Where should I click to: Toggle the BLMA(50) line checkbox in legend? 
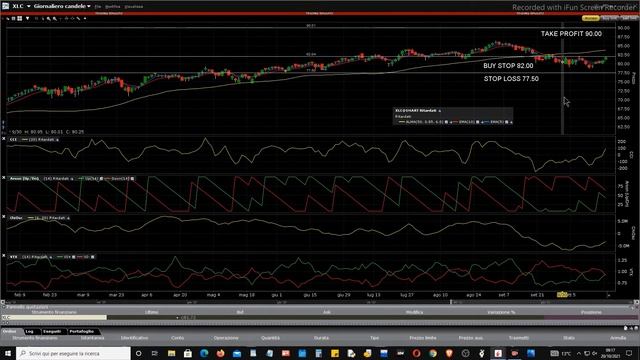coord(446,122)
